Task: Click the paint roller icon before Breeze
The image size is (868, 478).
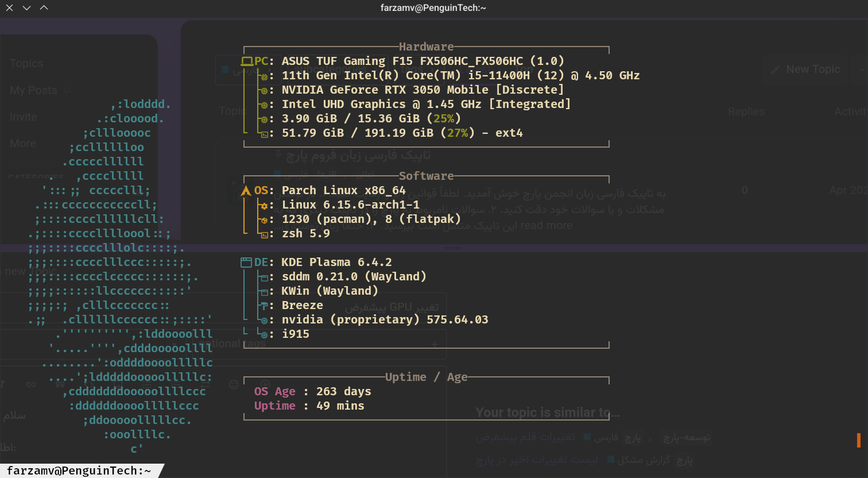Action: point(264,306)
